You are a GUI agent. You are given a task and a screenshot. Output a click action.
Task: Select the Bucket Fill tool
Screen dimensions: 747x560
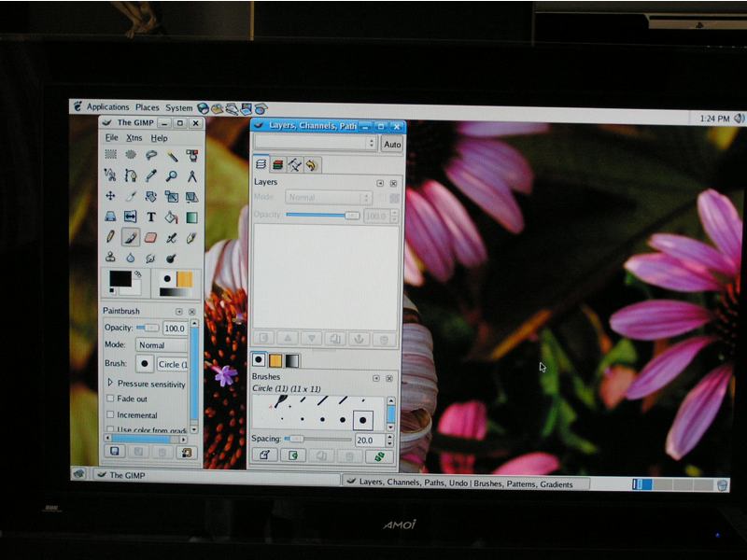[x=172, y=217]
